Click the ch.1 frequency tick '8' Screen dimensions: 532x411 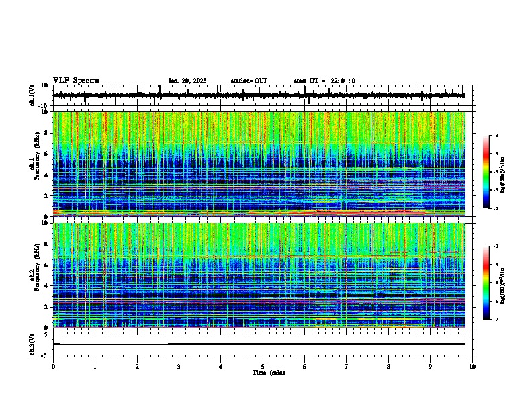[47, 133]
